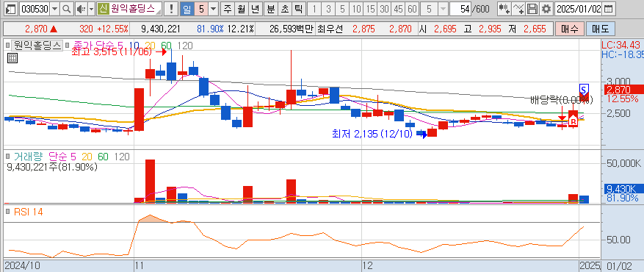Screen dimensions: 644x272
Task: Edit the stock code field 030530
Action: [x=35, y=9]
